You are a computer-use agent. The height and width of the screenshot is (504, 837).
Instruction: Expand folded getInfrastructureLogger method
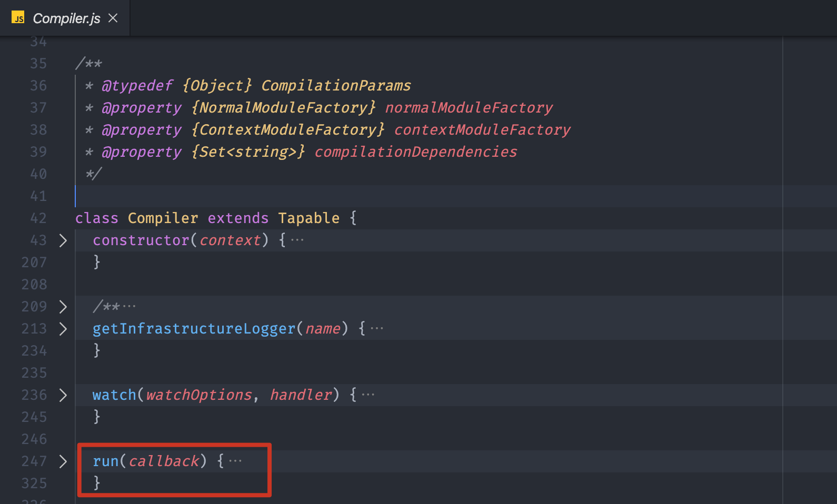pyautogui.click(x=63, y=329)
